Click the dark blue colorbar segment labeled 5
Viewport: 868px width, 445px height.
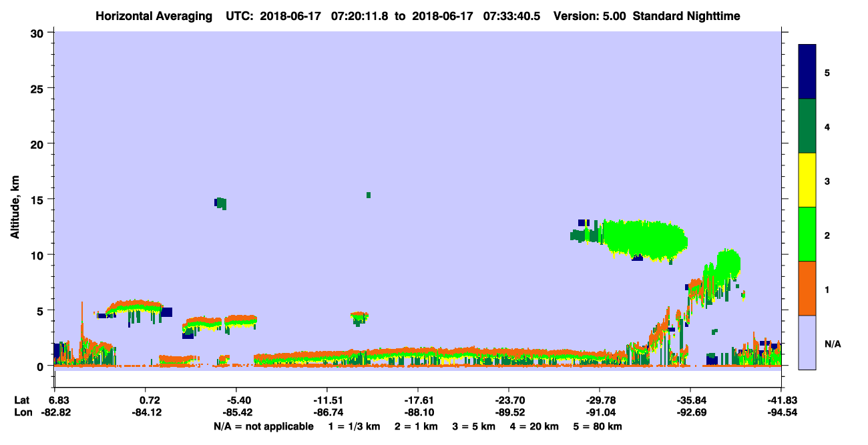point(807,71)
